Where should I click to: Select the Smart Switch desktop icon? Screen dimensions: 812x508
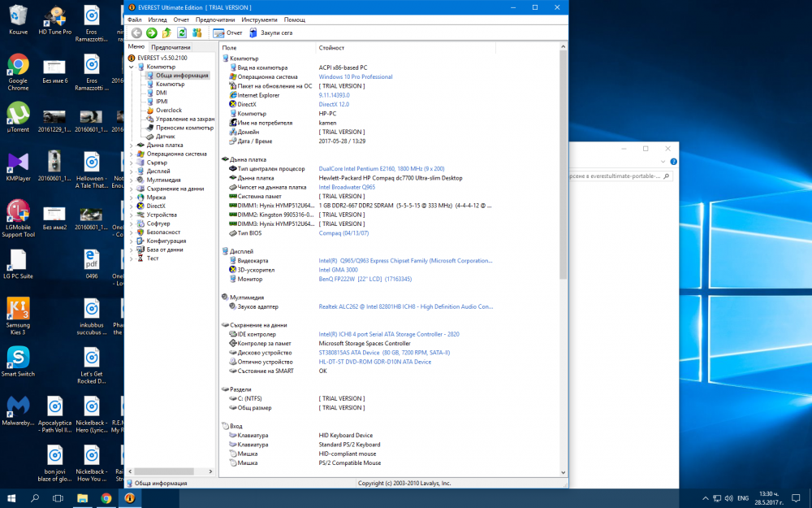[18, 362]
